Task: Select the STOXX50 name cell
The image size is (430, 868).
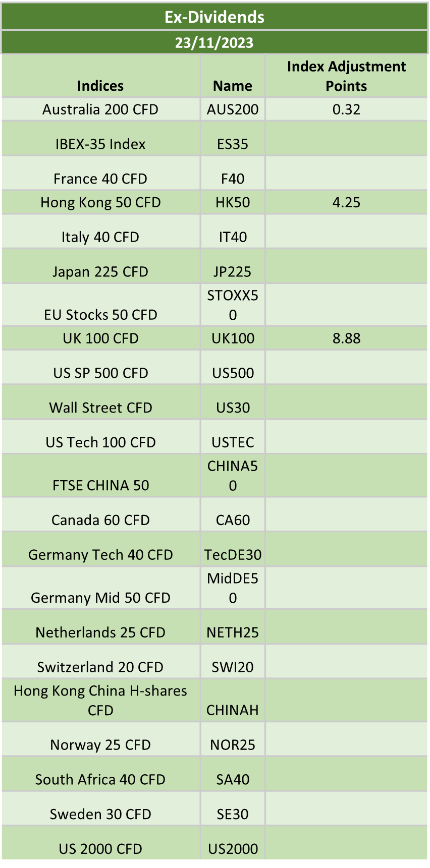Action: pyautogui.click(x=233, y=305)
